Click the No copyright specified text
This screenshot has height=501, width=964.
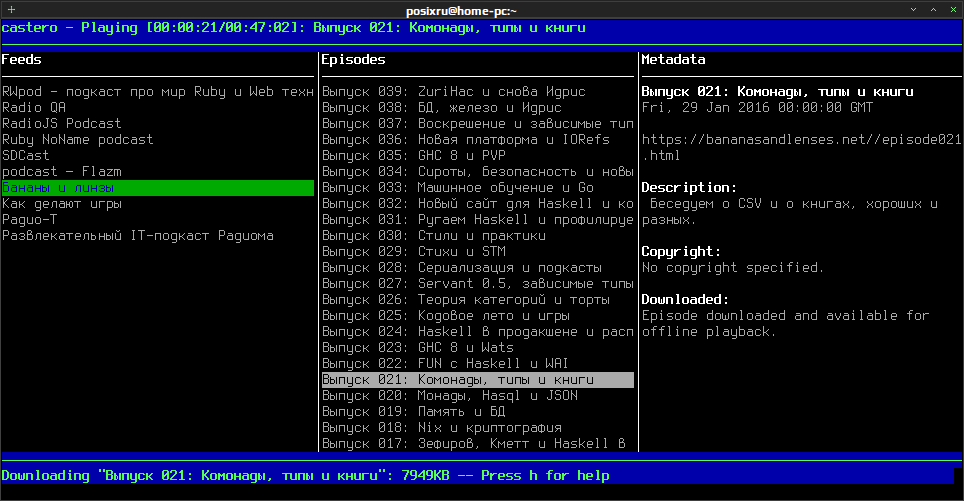733,267
